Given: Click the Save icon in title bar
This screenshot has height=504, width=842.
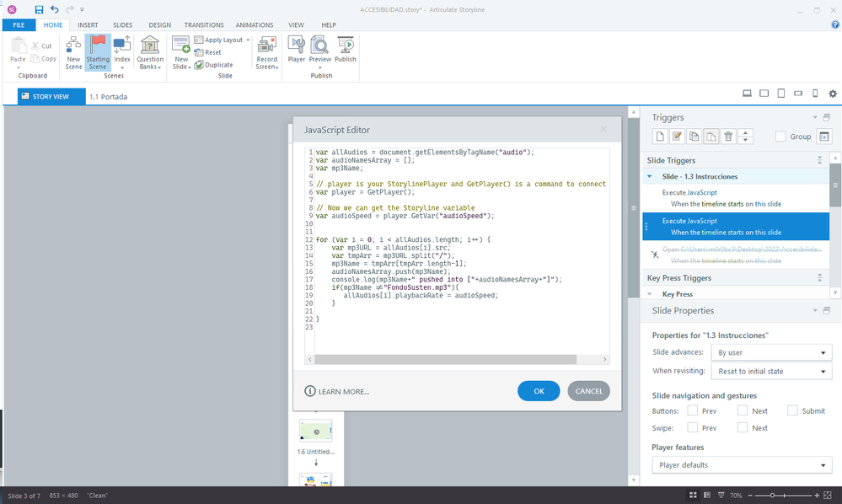Looking at the screenshot, I should (x=39, y=9).
